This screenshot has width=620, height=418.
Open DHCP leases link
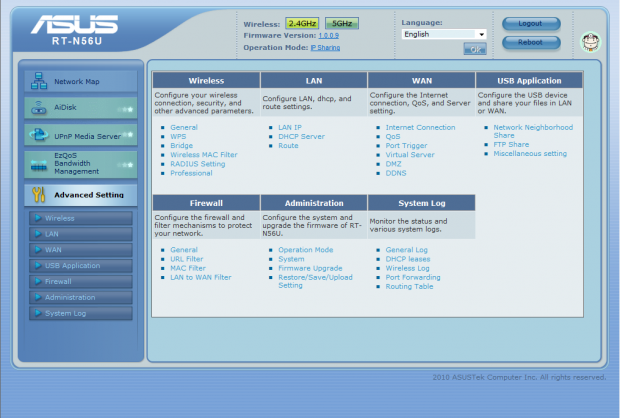point(408,259)
